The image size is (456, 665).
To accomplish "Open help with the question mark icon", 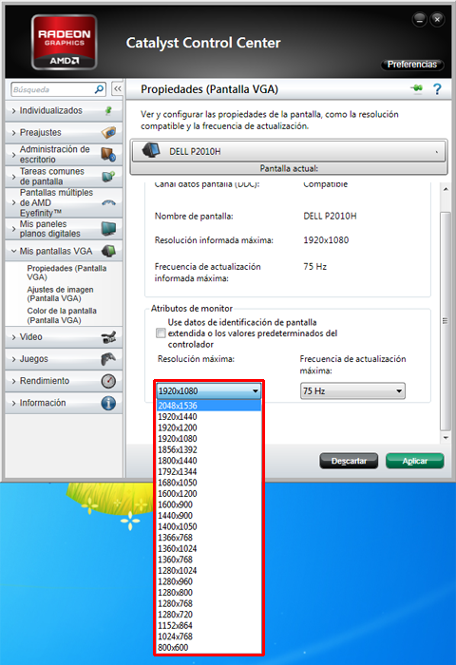I will click(x=437, y=89).
